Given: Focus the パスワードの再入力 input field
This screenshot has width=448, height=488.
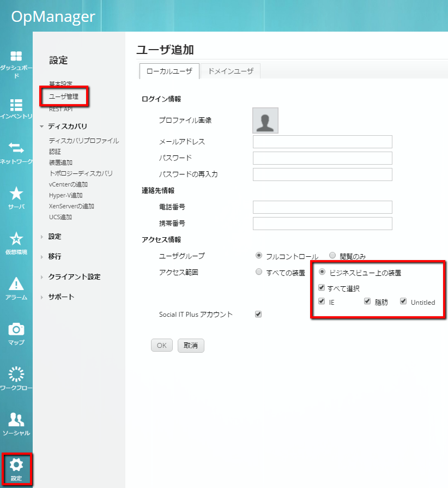Looking at the screenshot, I should coord(322,174).
